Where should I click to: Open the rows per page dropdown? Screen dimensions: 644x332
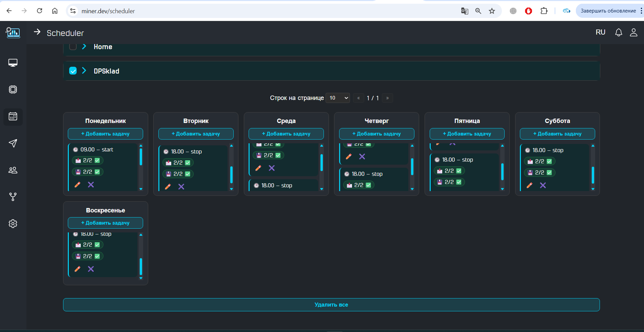coord(338,98)
